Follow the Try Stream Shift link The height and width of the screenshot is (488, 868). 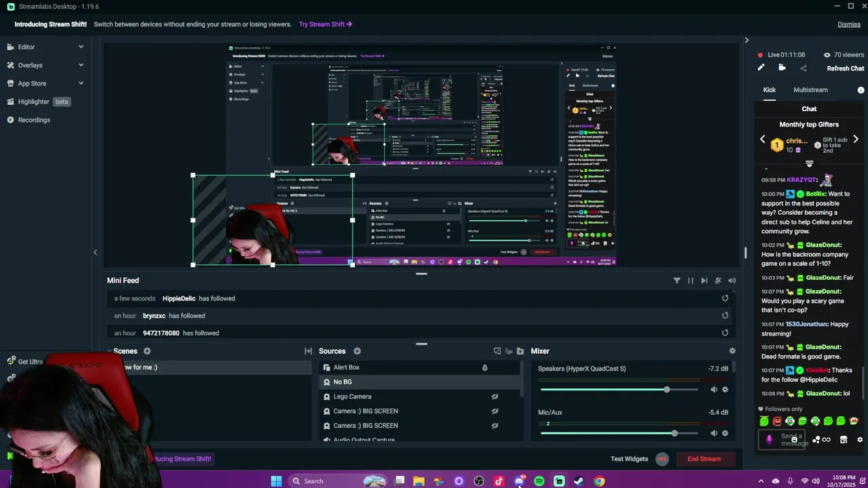pyautogui.click(x=325, y=24)
